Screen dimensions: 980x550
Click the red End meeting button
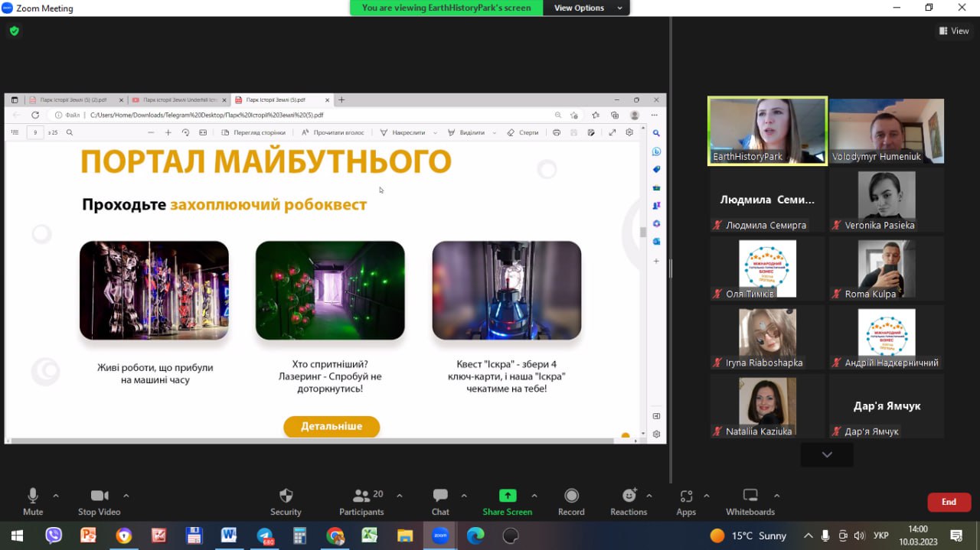tap(949, 502)
